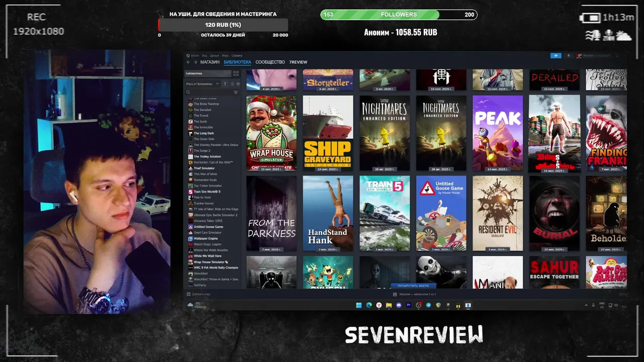644x362 pixels.
Task: Open Sahur Escape Together cover
Action: pos(554,273)
